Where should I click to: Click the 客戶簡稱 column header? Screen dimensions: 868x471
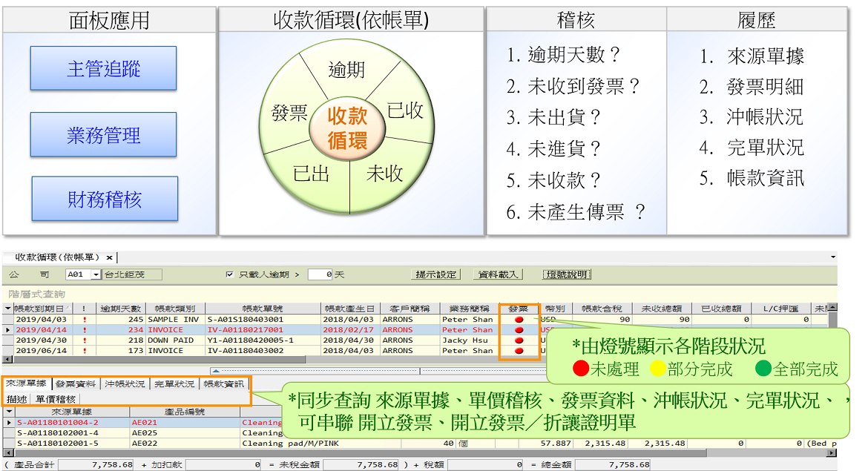(409, 309)
